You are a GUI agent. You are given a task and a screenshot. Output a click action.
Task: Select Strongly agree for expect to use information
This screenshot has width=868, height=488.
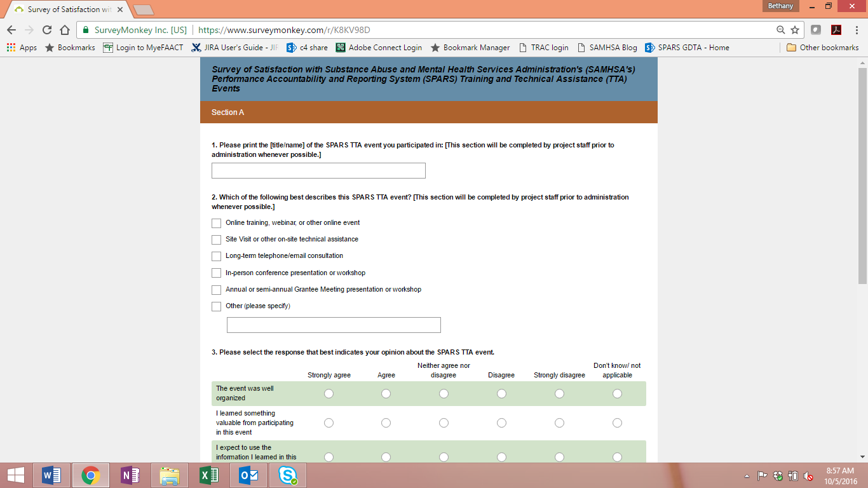[x=329, y=457]
